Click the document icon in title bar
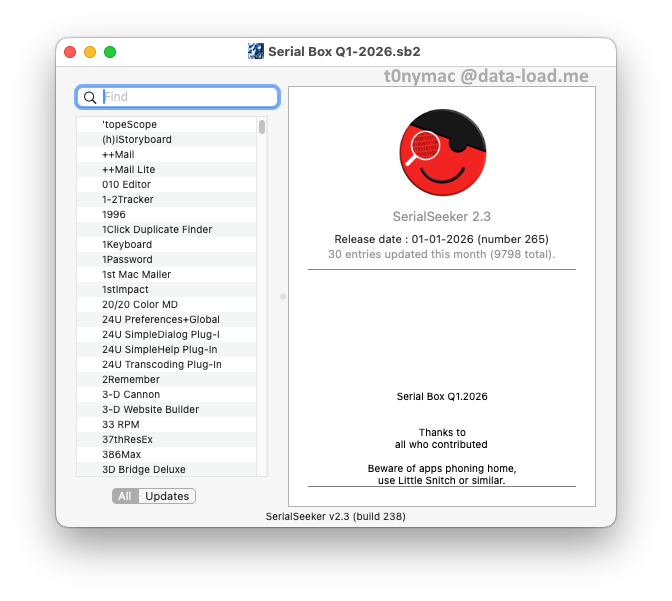672x601 pixels. (x=256, y=51)
